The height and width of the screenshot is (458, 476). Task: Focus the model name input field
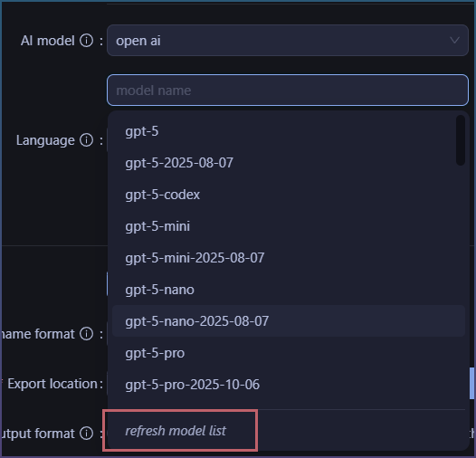[288, 91]
